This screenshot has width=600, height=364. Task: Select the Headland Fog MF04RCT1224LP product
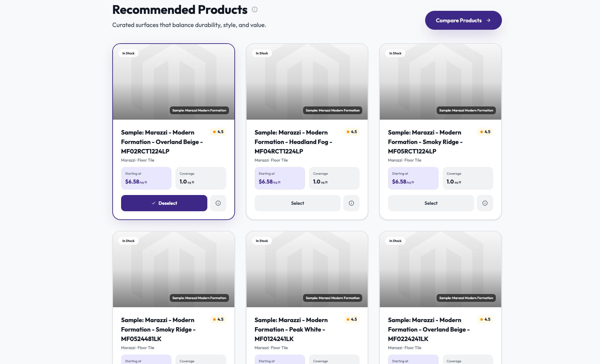coord(298,203)
